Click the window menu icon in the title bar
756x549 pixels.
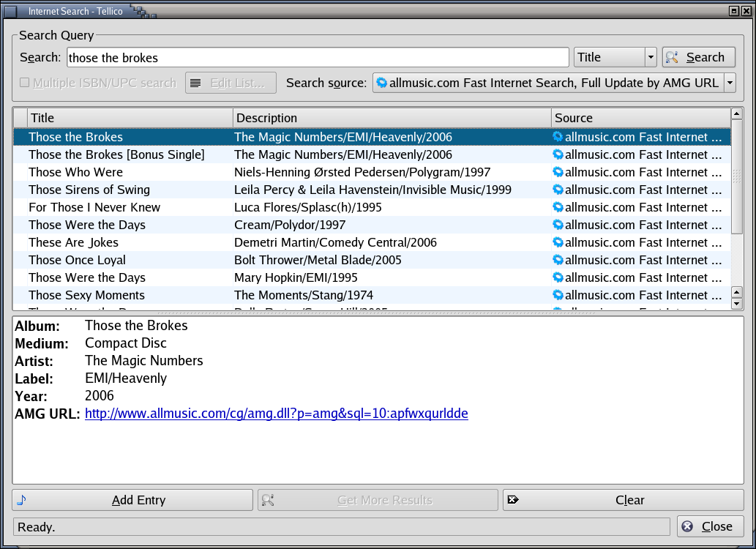pyautogui.click(x=10, y=11)
